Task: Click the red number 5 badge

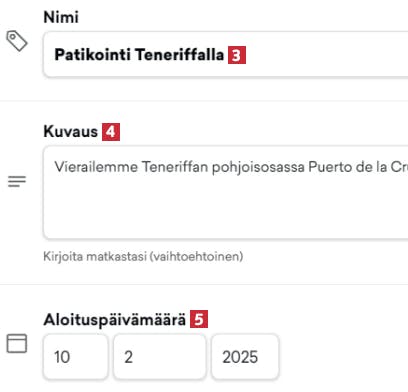Action: (199, 319)
